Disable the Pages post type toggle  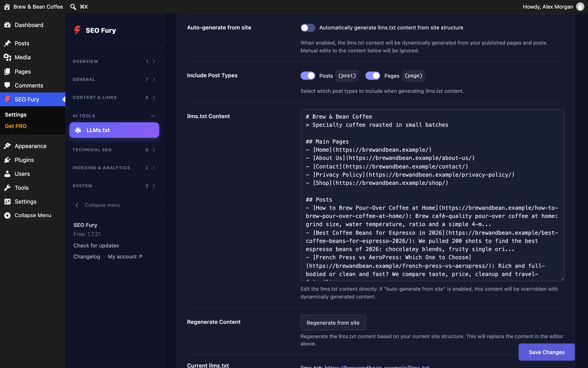(x=372, y=75)
